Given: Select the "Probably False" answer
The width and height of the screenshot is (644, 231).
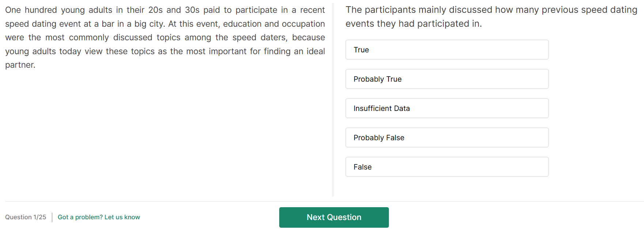Looking at the screenshot, I should coord(447,138).
